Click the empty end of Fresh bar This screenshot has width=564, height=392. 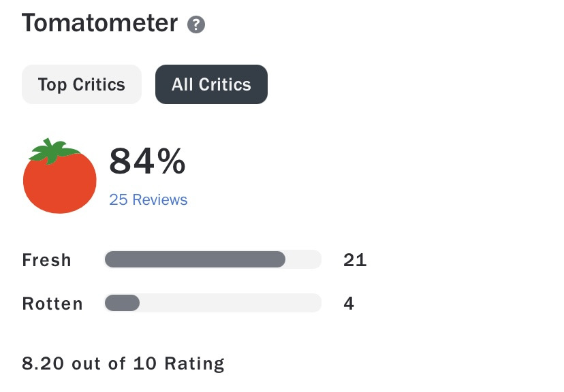pyautogui.click(x=304, y=259)
